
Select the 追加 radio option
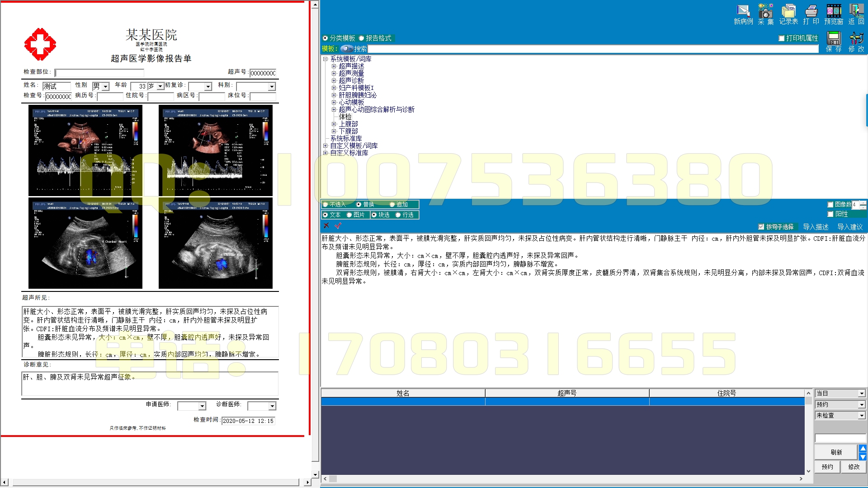[392, 205]
